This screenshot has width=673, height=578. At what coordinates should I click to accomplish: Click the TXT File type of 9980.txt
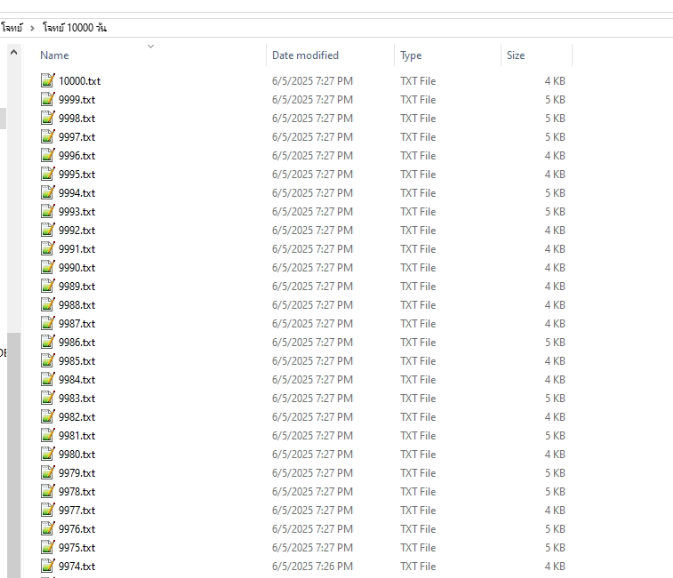418,454
